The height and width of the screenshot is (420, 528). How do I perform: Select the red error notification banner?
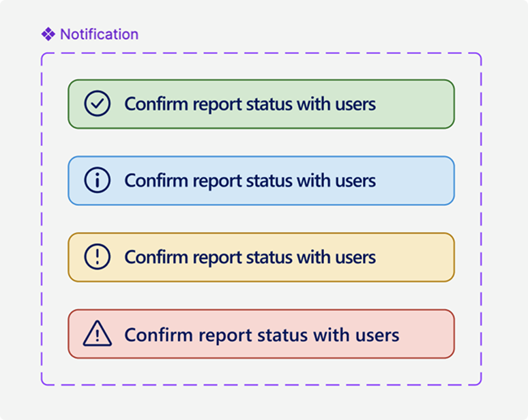261,334
